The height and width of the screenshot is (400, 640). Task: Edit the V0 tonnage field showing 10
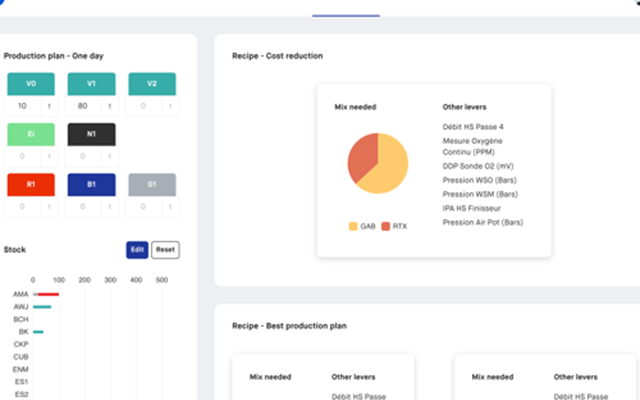(x=23, y=106)
